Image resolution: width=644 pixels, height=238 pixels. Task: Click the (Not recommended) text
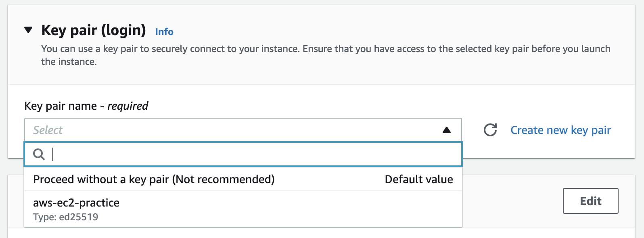(223, 180)
